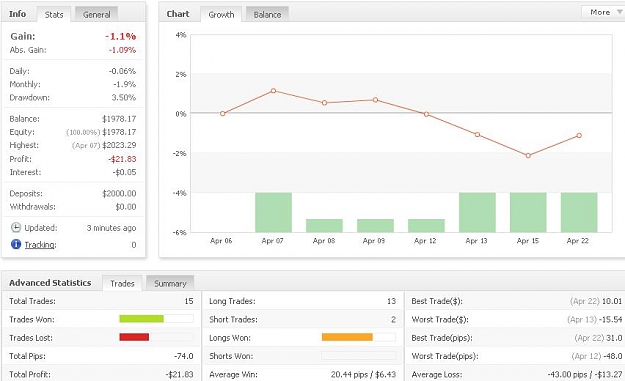This screenshot has height=381, width=625.
Task: Click the Apr 13 growth data point
Action: 478,135
